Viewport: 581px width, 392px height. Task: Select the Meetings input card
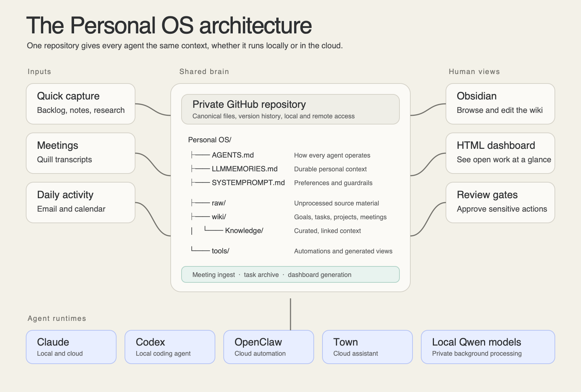point(81,153)
